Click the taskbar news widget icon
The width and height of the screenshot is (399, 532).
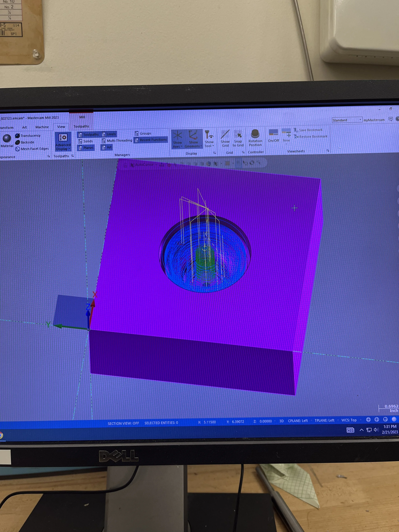coord(350,430)
